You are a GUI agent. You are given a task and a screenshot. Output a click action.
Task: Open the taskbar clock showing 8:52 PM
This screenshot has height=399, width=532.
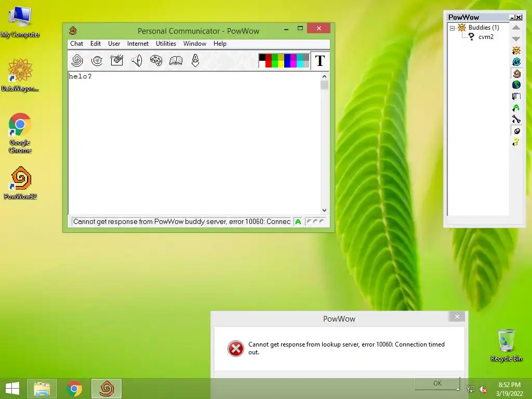tap(509, 389)
